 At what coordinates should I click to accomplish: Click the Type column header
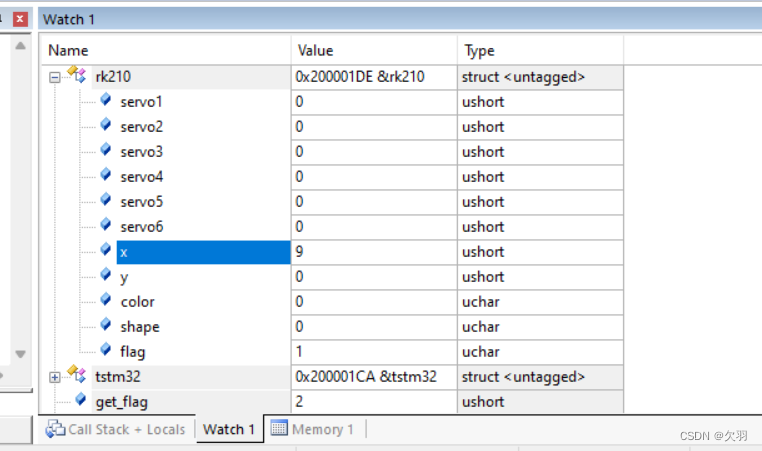(540, 51)
